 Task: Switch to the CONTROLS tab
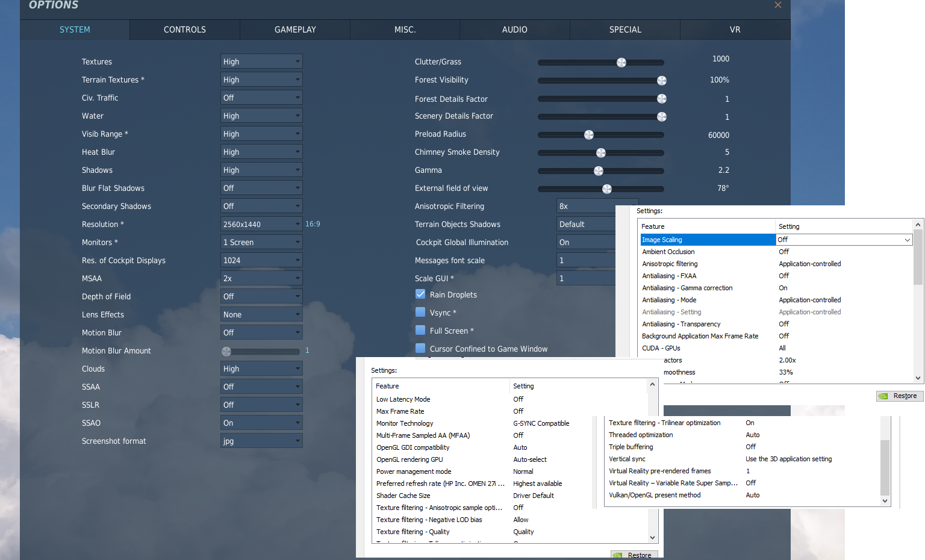[x=185, y=30]
